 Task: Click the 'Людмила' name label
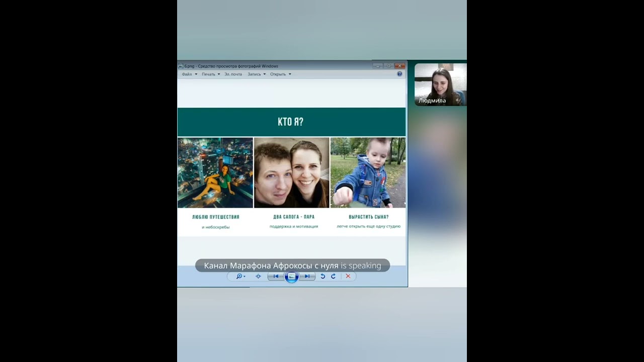(432, 101)
